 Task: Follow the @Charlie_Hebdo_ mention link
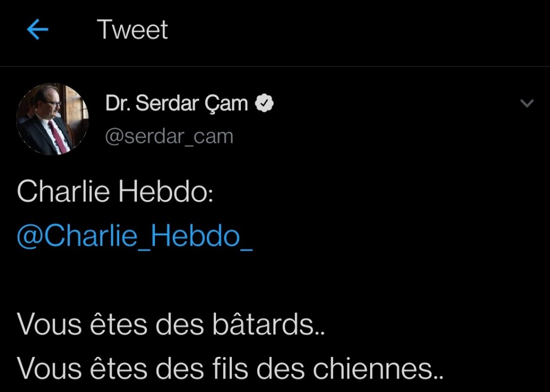click(x=135, y=236)
